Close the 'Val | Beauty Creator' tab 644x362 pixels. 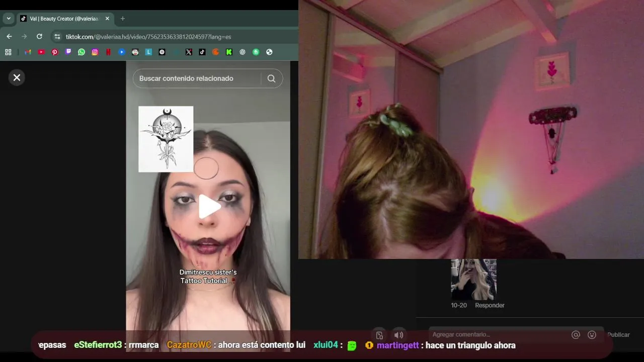coord(107,19)
